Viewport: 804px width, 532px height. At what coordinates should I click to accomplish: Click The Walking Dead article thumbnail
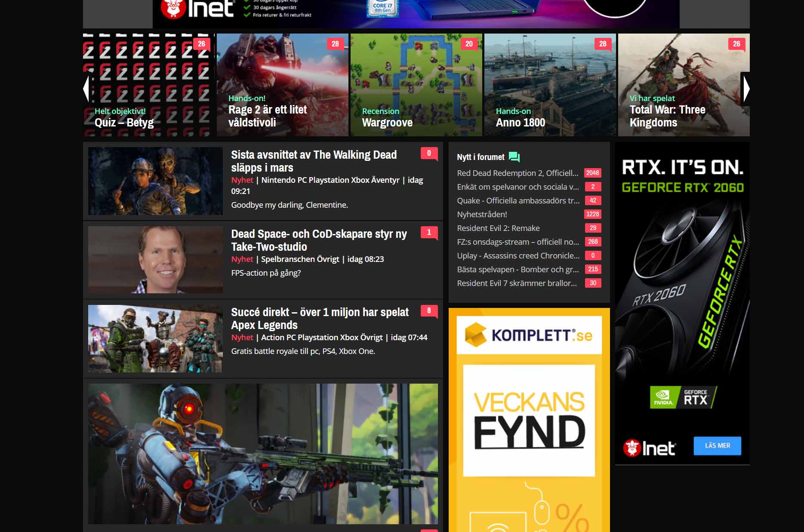(x=155, y=181)
